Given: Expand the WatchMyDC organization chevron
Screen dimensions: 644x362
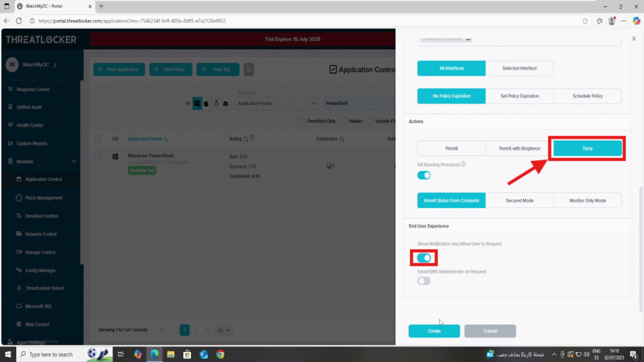Looking at the screenshot, I should coord(55,65).
